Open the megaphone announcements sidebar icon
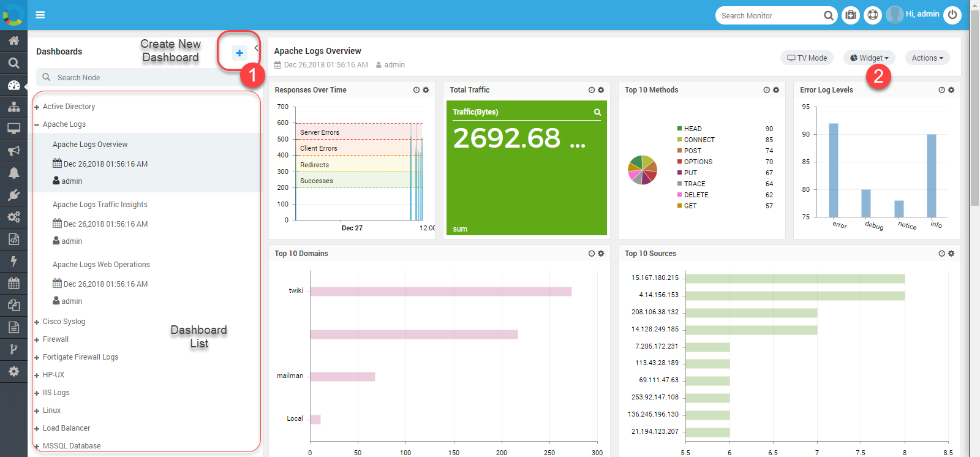980x457 pixels. pyautogui.click(x=13, y=151)
